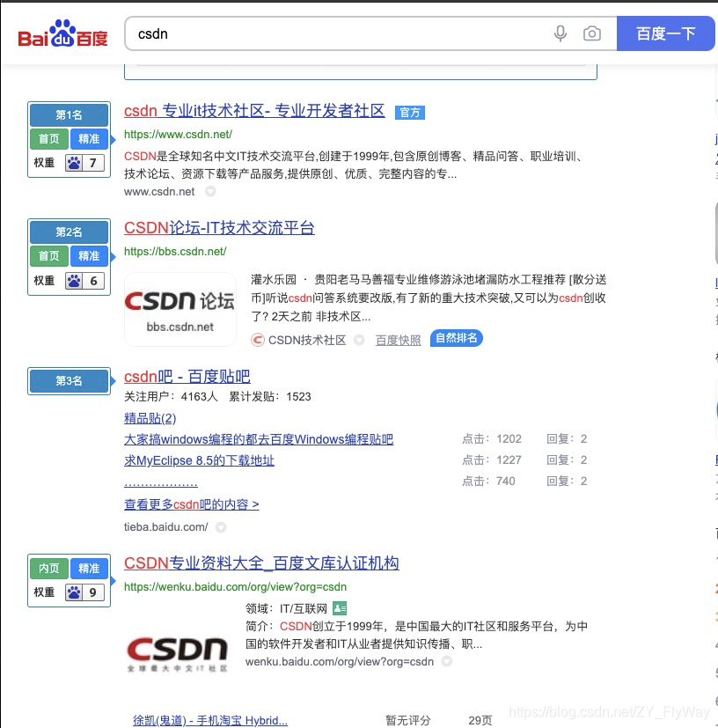
Task: Click the voice search microphone icon
Action: 560,33
